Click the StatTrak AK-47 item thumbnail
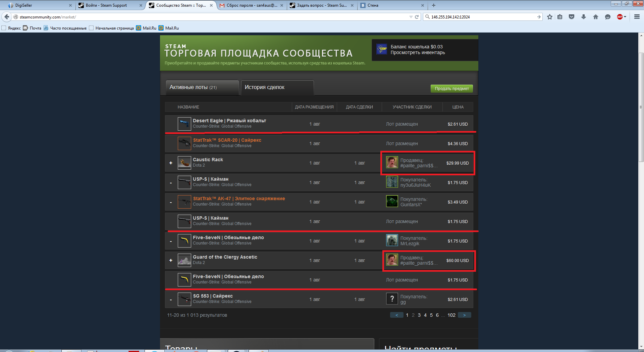 (x=184, y=202)
